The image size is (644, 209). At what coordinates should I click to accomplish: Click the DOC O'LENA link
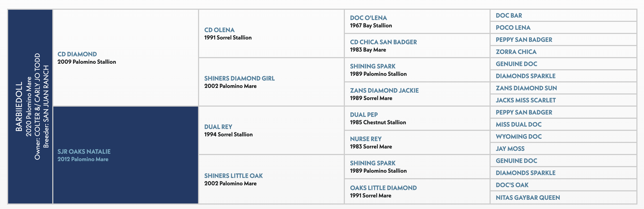(x=368, y=18)
